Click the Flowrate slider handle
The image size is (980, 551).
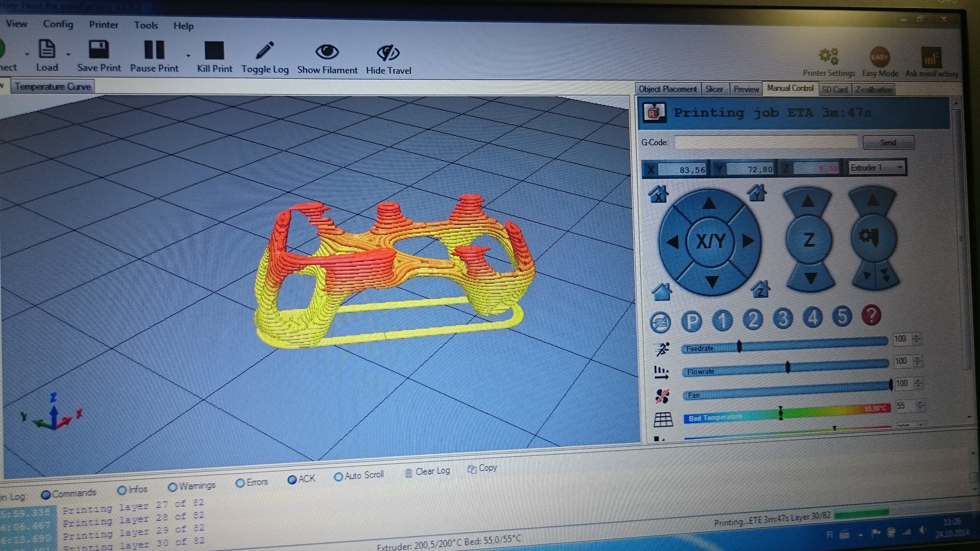pyautogui.click(x=788, y=367)
